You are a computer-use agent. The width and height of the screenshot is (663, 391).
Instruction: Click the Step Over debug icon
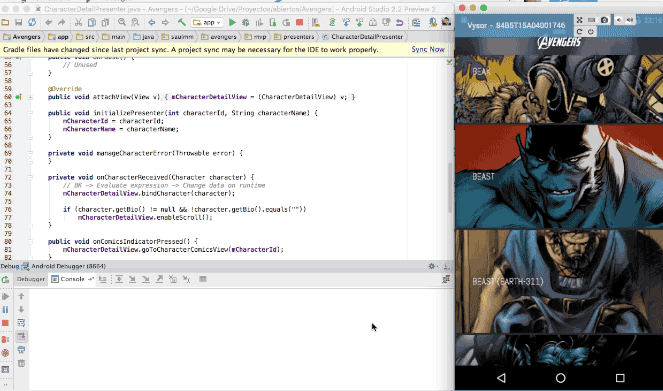(x=119, y=279)
